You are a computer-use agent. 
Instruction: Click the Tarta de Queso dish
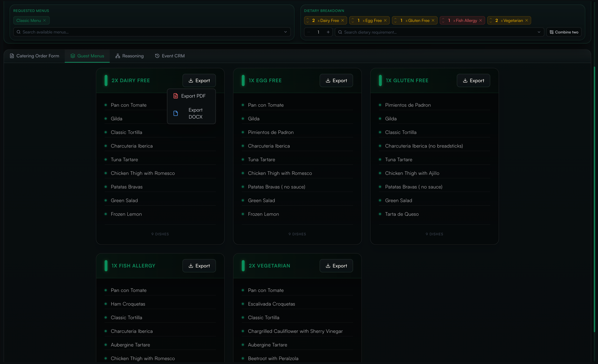point(402,214)
